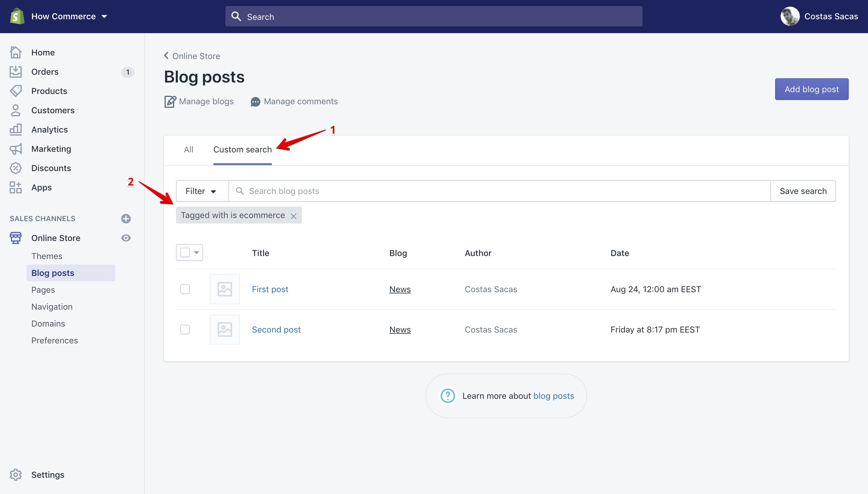Viewport: 868px width, 494px height.
Task: Click the top Search field
Action: coord(433,16)
